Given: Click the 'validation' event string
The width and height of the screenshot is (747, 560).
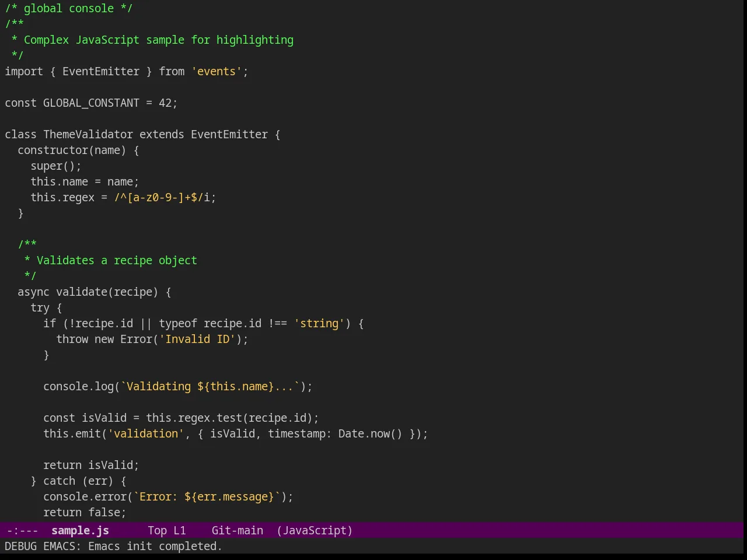Looking at the screenshot, I should (x=146, y=433).
